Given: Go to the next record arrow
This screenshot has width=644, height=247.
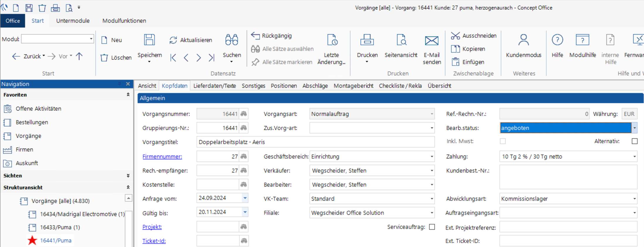Looking at the screenshot, I should [x=199, y=58].
